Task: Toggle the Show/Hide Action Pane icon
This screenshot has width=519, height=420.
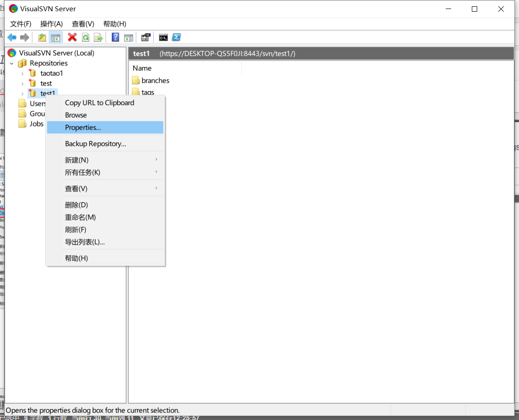Action: 129,37
